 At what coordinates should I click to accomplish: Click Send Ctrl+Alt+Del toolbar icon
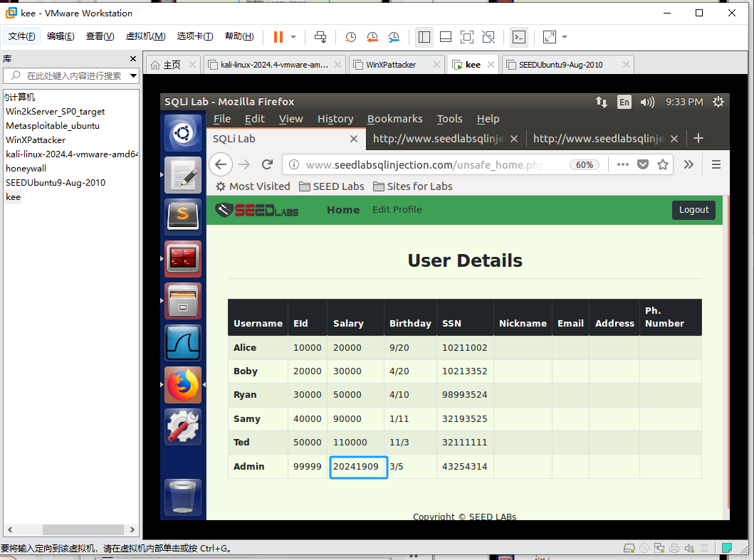click(320, 37)
